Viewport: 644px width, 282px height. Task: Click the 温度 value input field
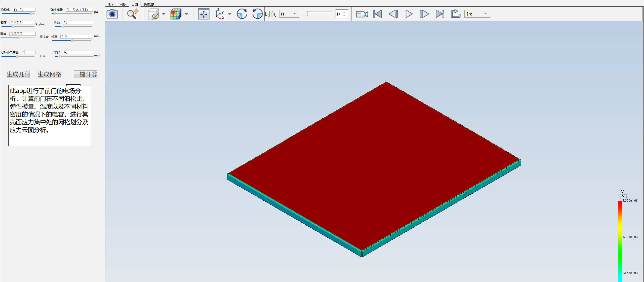(22, 34)
